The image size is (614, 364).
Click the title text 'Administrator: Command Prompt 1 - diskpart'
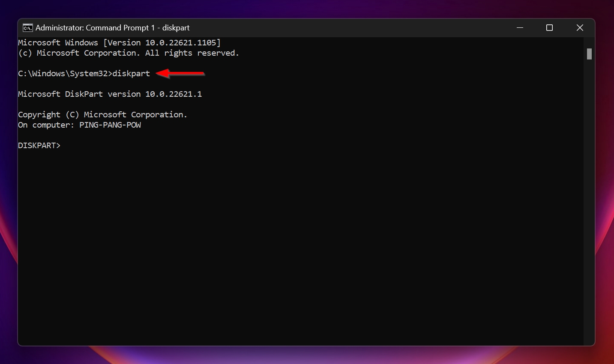[112, 28]
